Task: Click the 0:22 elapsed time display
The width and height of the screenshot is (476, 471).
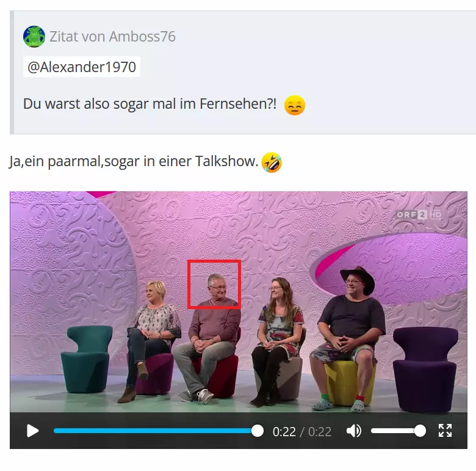Action: [284, 431]
